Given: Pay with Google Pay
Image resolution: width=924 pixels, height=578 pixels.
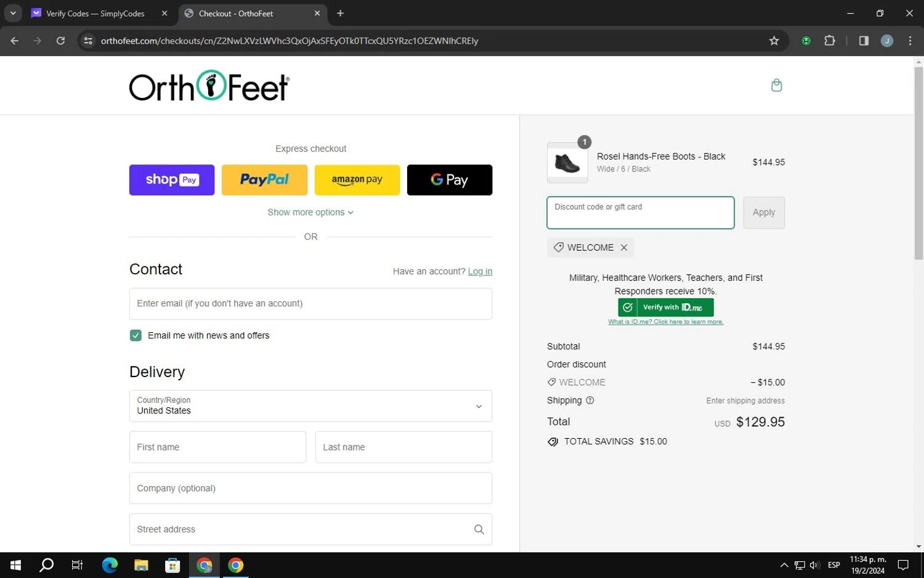Looking at the screenshot, I should (450, 180).
